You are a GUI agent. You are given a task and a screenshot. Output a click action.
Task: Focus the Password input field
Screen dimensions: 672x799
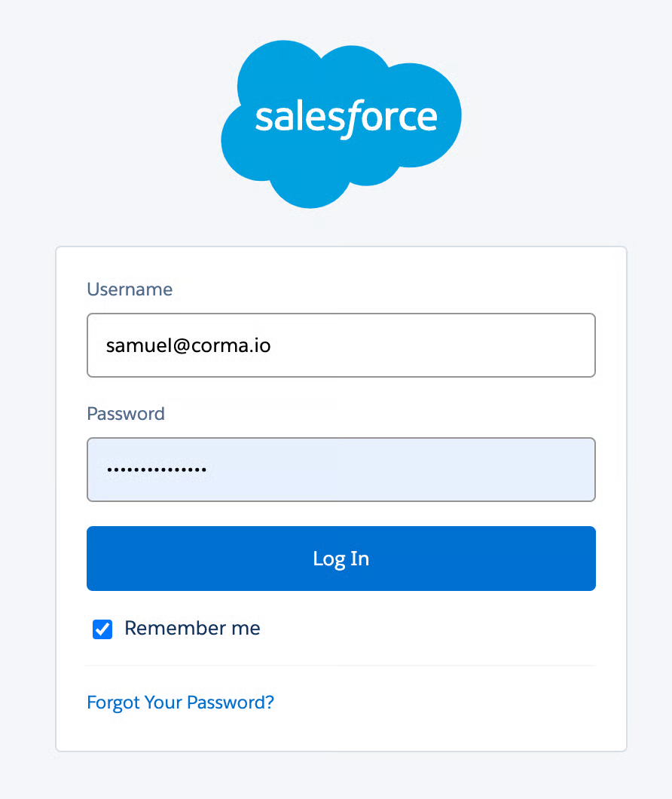tap(341, 470)
